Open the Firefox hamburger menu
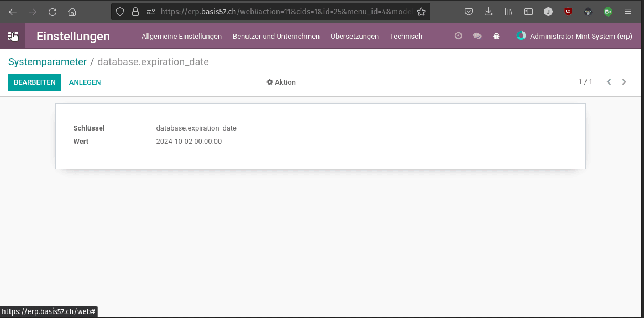This screenshot has width=644, height=318. click(x=628, y=12)
